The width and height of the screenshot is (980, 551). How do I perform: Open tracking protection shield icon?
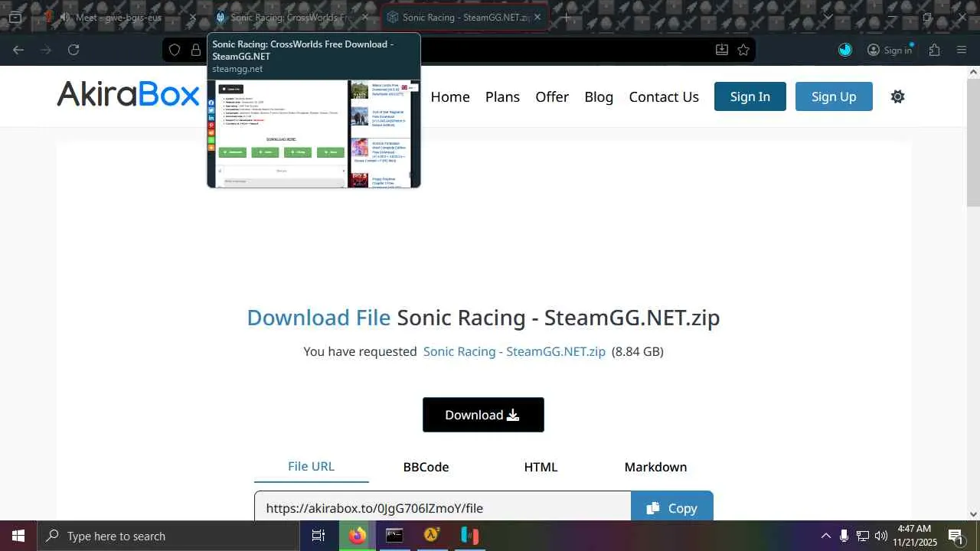pyautogui.click(x=175, y=50)
